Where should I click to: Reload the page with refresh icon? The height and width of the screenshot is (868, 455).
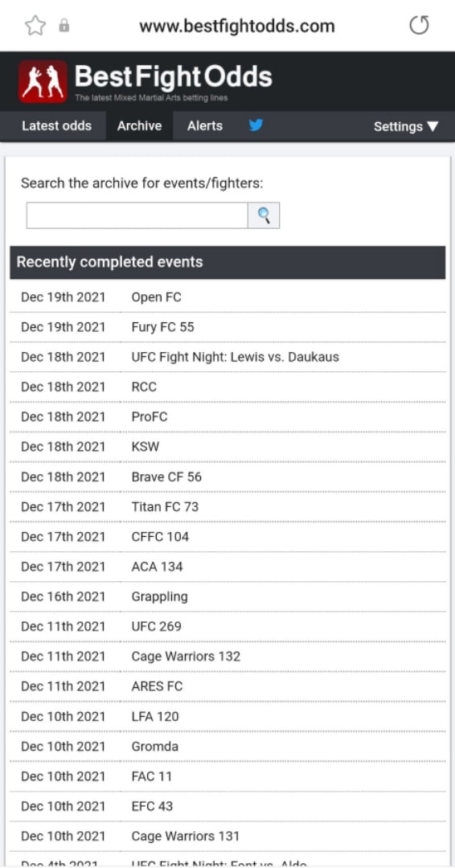coord(419,26)
